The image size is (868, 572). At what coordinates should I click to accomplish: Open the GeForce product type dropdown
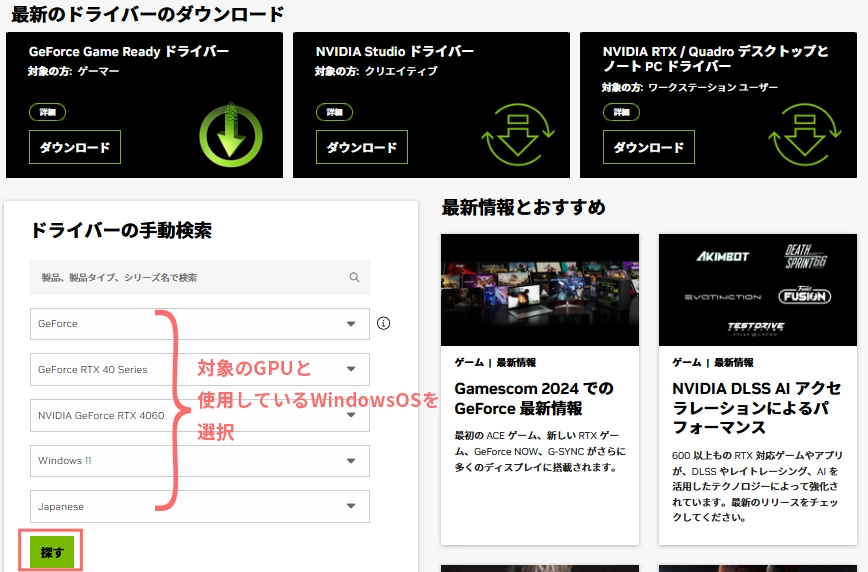tap(200, 324)
